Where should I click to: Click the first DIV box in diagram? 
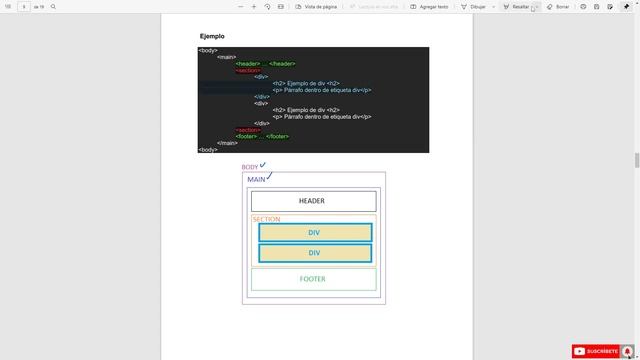[315, 233]
